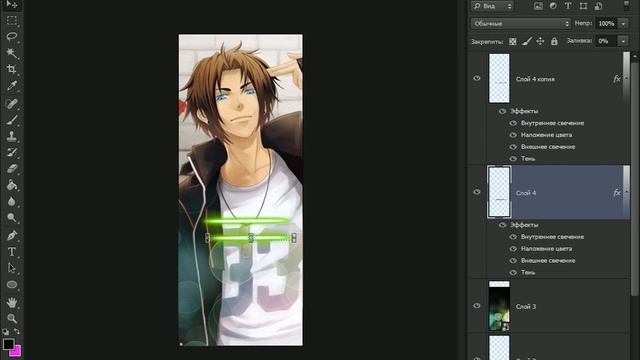Image resolution: width=640 pixels, height=360 pixels.
Task: Hide Эффекты of Слой 4
Action: pos(502,225)
